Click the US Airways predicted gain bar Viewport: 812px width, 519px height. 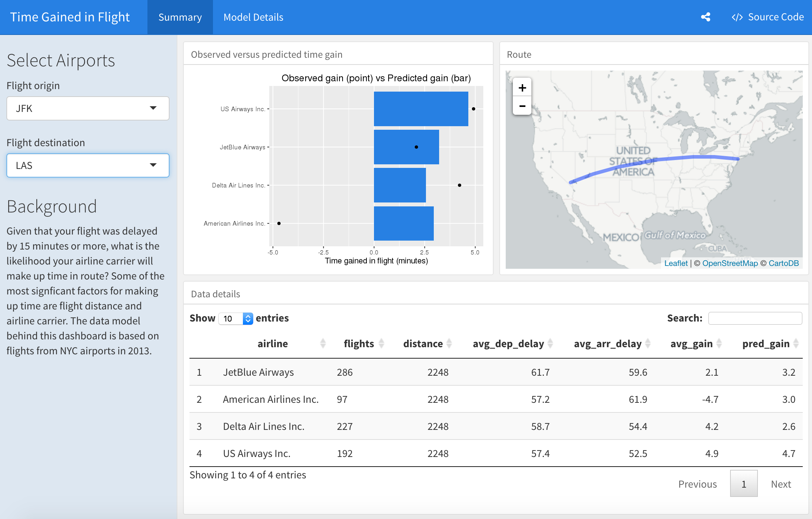pos(421,109)
